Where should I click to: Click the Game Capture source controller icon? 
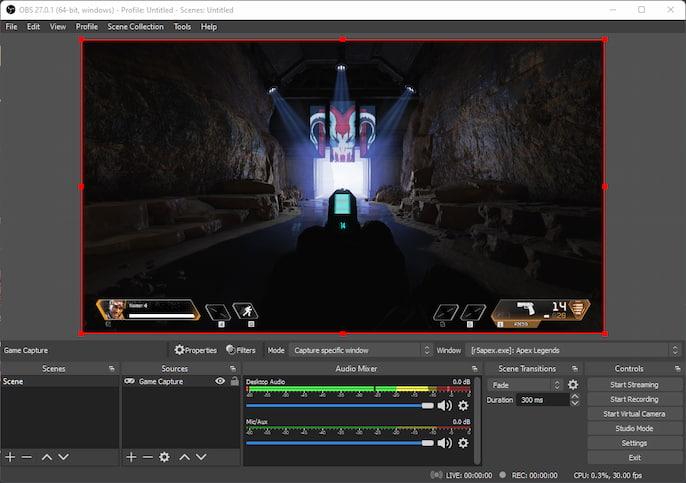(x=129, y=381)
